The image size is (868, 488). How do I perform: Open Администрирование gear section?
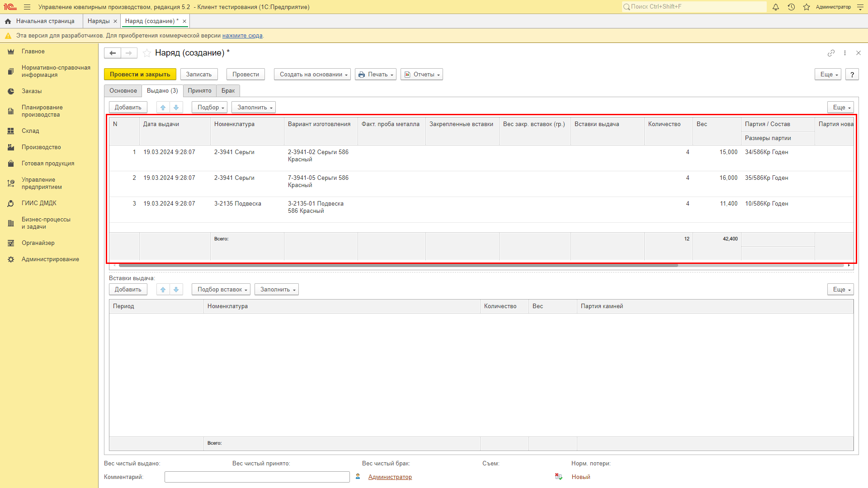(x=11, y=259)
